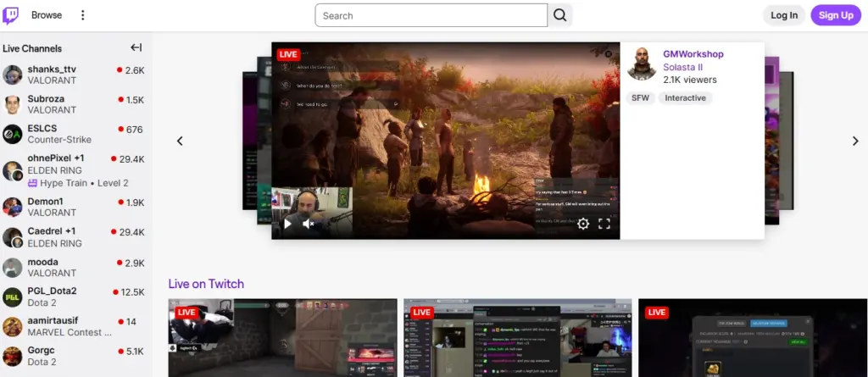868x377 pixels.
Task: Open ohnePixel channel avatar
Action: (12, 171)
